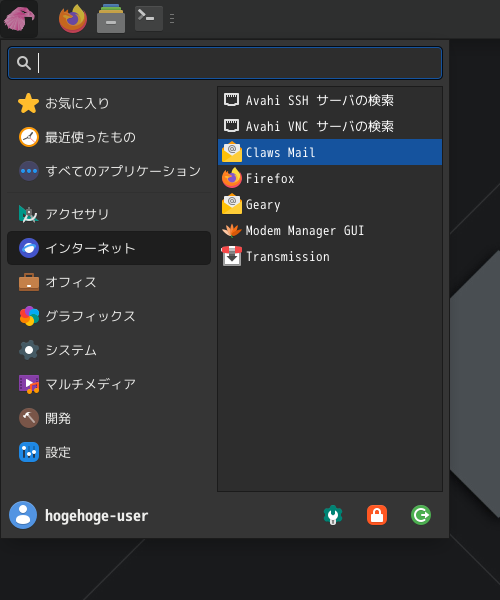Focus the menu search field
The width and height of the screenshot is (500, 600).
(225, 63)
